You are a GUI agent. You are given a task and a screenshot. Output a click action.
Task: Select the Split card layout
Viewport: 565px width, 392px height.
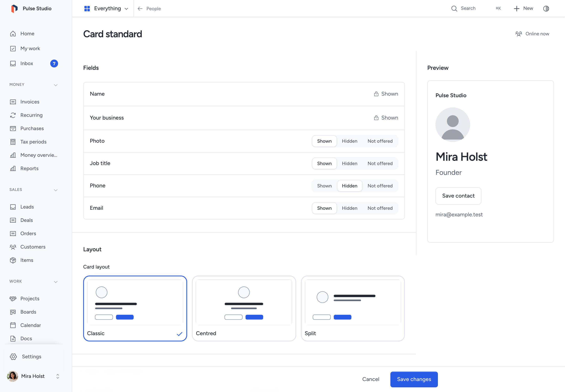pos(353,309)
